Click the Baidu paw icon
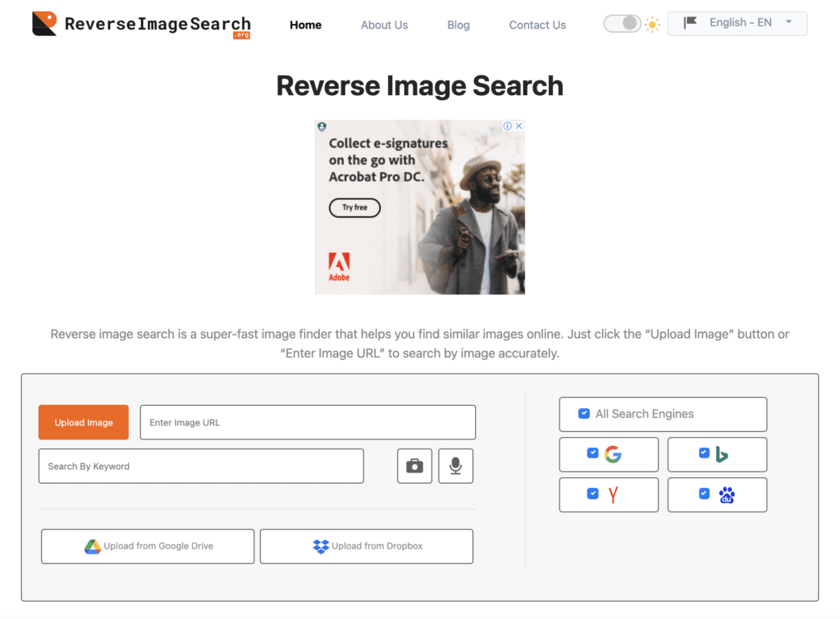Viewport: 840px width, 619px height. point(727,494)
